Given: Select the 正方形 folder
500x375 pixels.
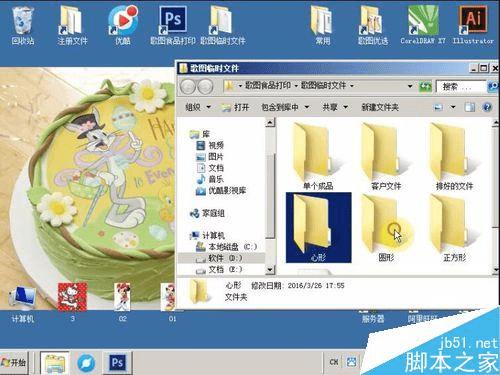Looking at the screenshot, I should point(454,228).
